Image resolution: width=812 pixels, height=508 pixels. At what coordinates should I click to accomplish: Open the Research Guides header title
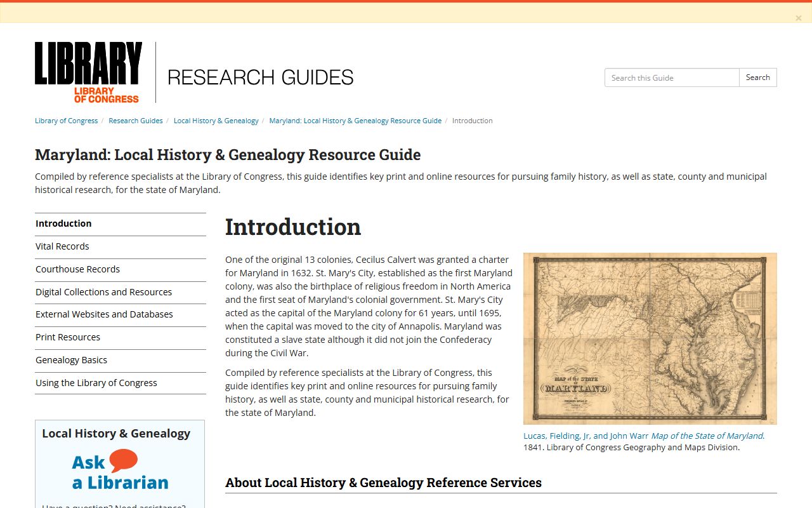(x=260, y=77)
